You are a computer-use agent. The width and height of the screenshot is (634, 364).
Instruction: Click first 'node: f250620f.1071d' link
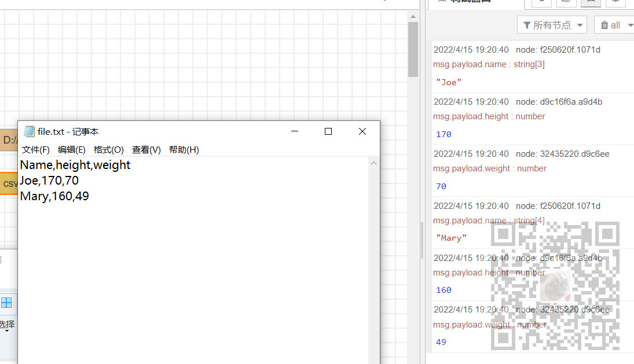(x=558, y=50)
